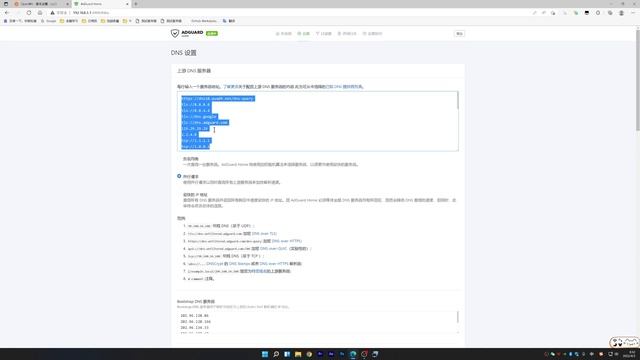This screenshot has width=640, height=360.
Task: Open the DNS Stamps link in examples
Action: tap(239, 264)
